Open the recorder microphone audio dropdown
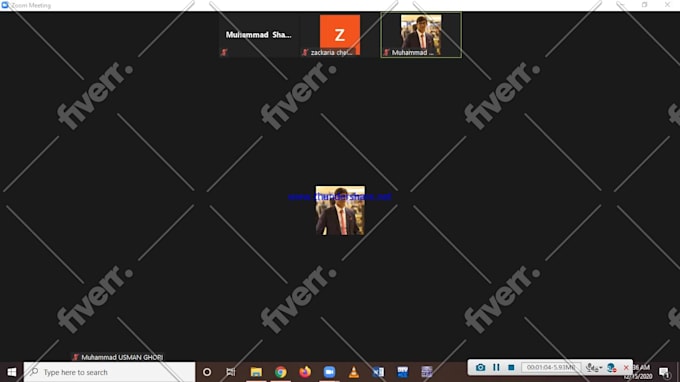The image size is (680, 382). 594,368
